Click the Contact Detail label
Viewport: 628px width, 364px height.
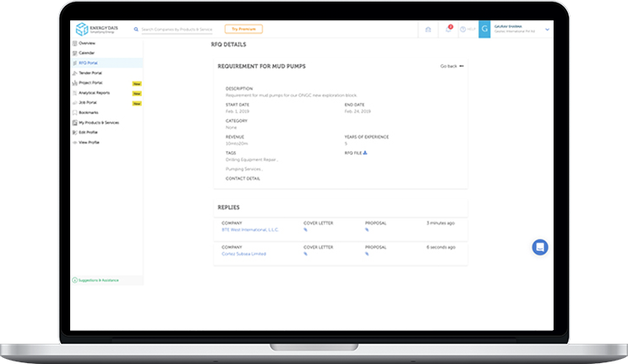click(x=243, y=178)
